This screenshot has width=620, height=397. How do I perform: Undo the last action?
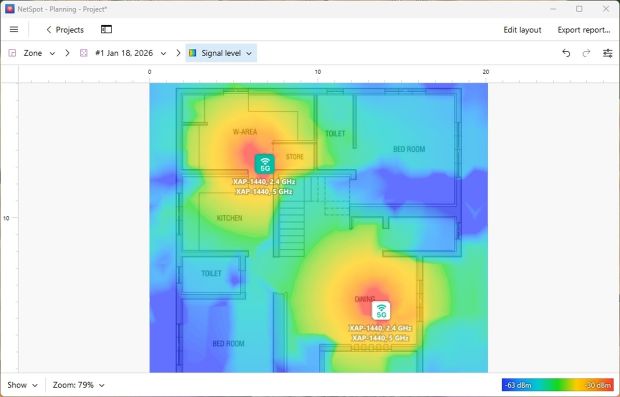pyautogui.click(x=566, y=53)
